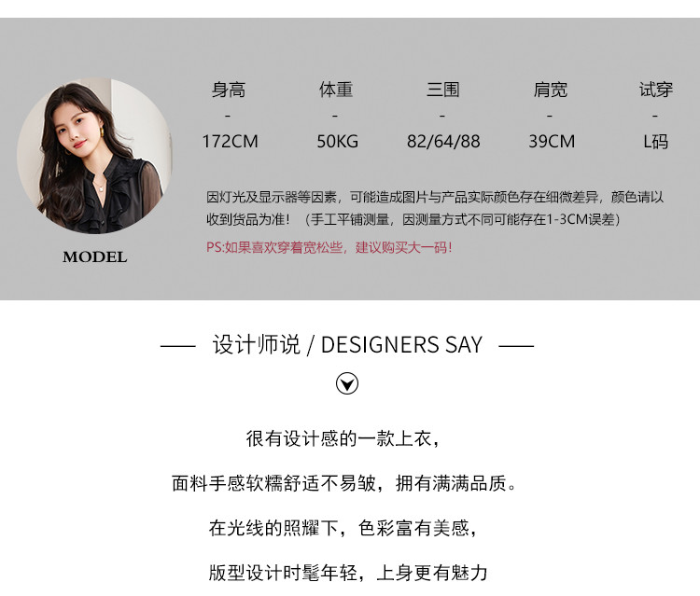Image resolution: width=700 pixels, height=596 pixels.
Task: Click the 82/64/88 measurements value
Action: click(x=443, y=142)
